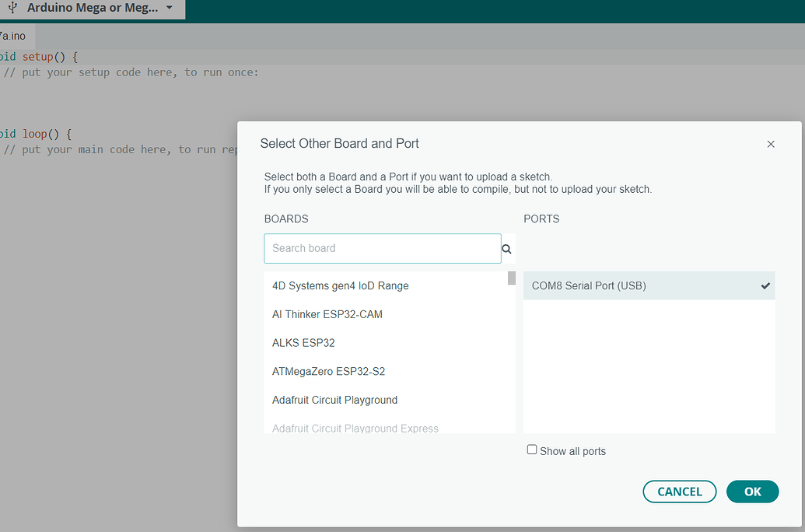Screen dimensions: 805x532
Task: Select COM8 Serial Port (USB) entry
Action: tap(649, 285)
